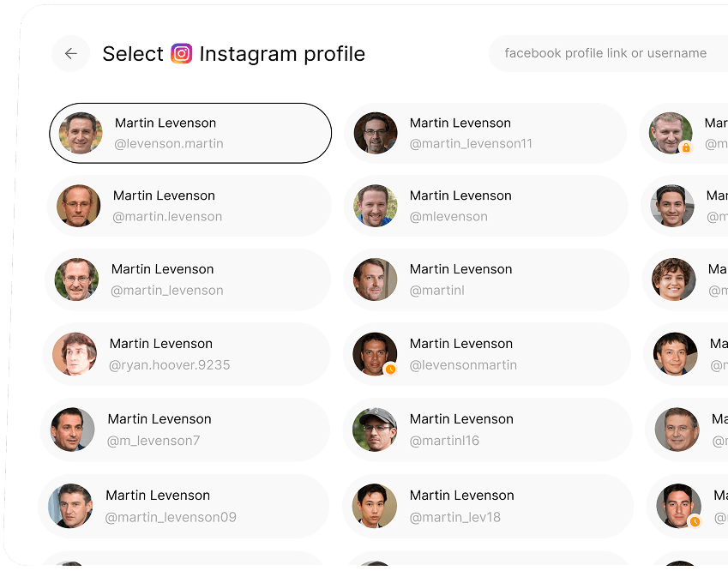Click the clock badge on @levensonmartin's avatar

390,370
